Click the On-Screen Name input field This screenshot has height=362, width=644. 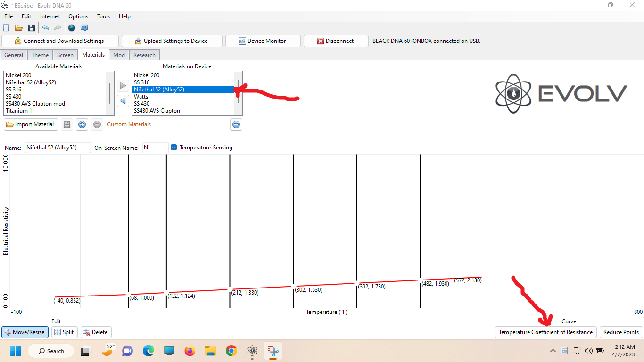click(x=155, y=148)
